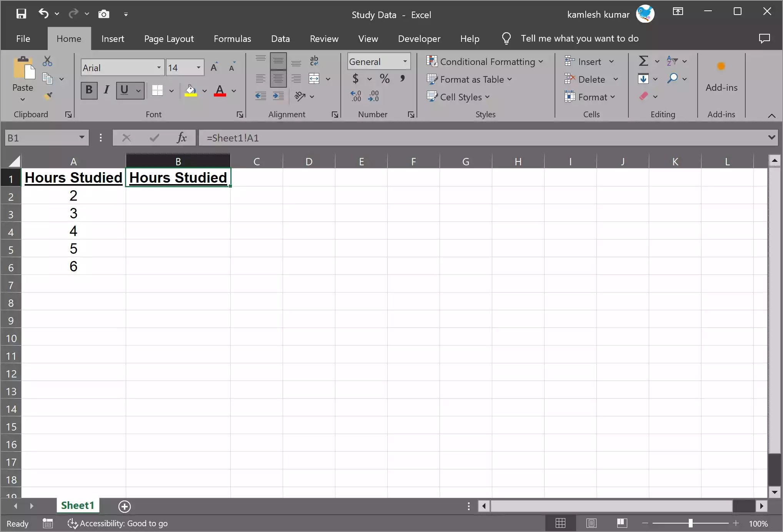Click the Comma Style icon
Screen dimensions: 783x532
point(403,78)
